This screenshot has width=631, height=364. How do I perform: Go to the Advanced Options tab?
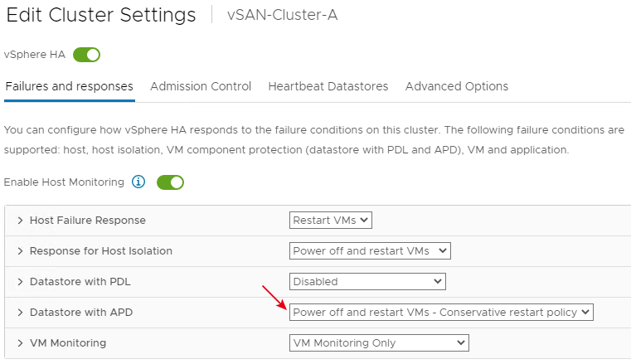pos(457,86)
